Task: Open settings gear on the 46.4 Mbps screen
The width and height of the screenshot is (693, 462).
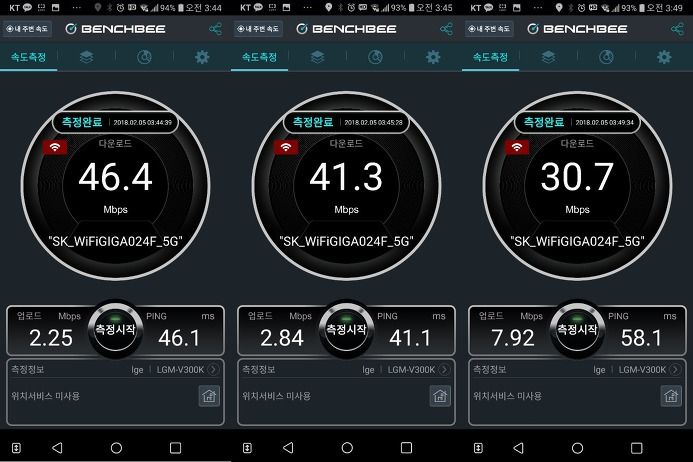Action: pos(202,57)
